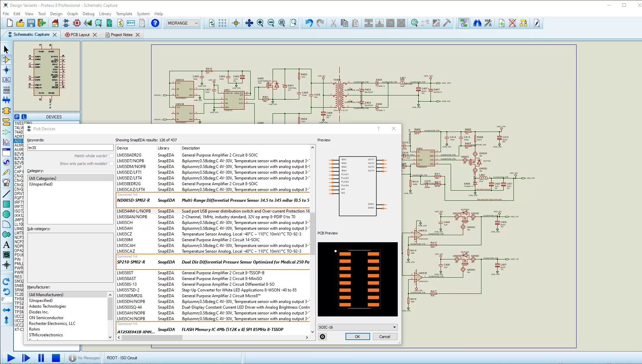Viewport: 642px width, 364px height.
Task: Enable the Match whole words checkbox
Action: 111,156
